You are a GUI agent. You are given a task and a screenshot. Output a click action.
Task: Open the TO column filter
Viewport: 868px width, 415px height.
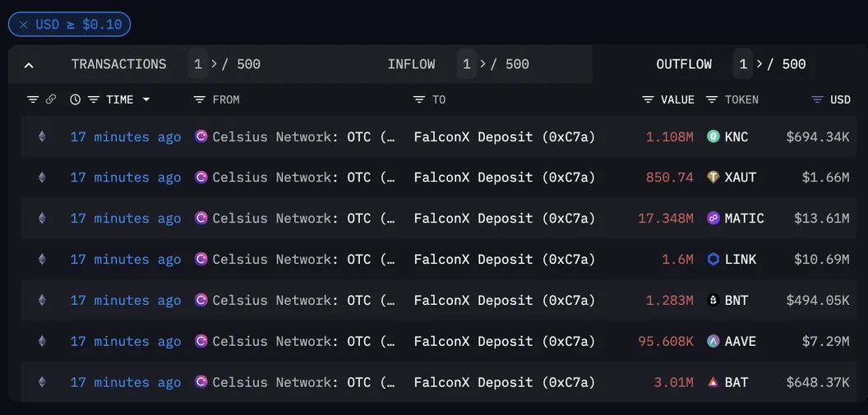click(419, 99)
